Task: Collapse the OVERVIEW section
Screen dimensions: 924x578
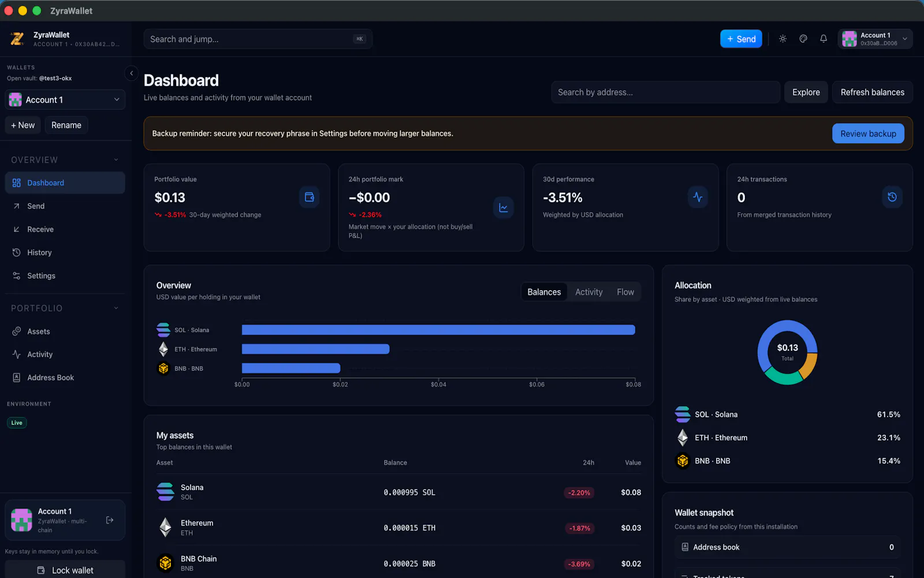Action: tap(65, 160)
